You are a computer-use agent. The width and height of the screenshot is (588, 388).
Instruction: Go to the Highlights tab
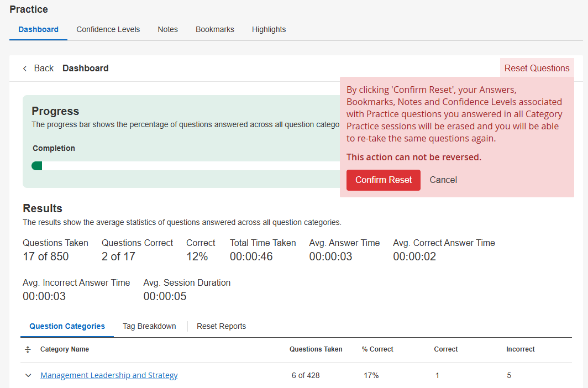tap(269, 29)
